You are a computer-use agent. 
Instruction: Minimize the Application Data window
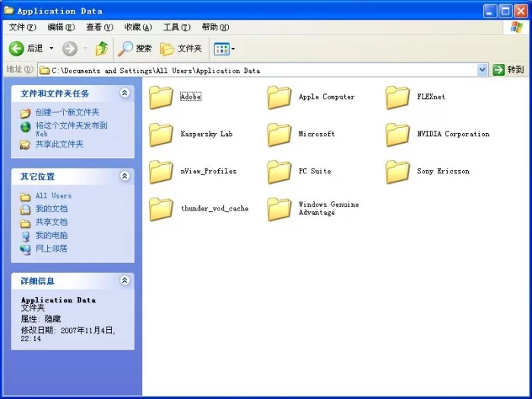click(x=489, y=11)
